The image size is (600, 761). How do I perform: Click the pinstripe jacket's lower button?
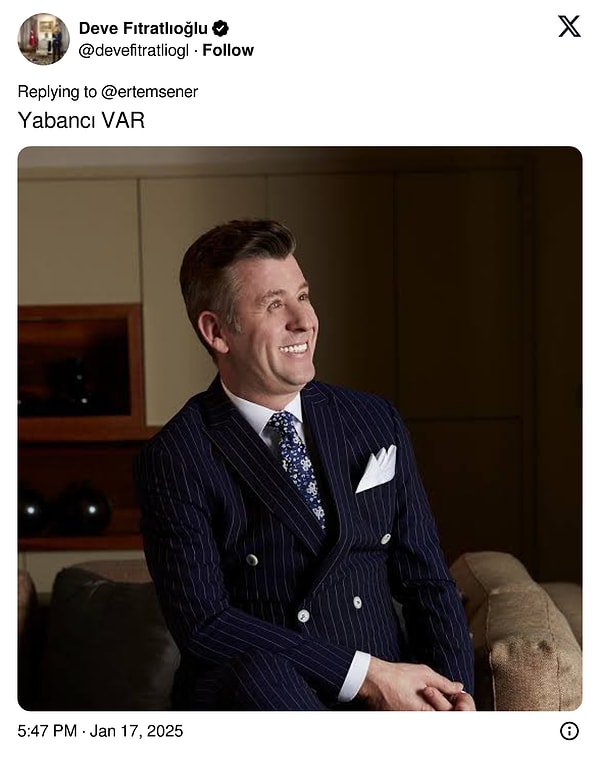click(x=303, y=616)
